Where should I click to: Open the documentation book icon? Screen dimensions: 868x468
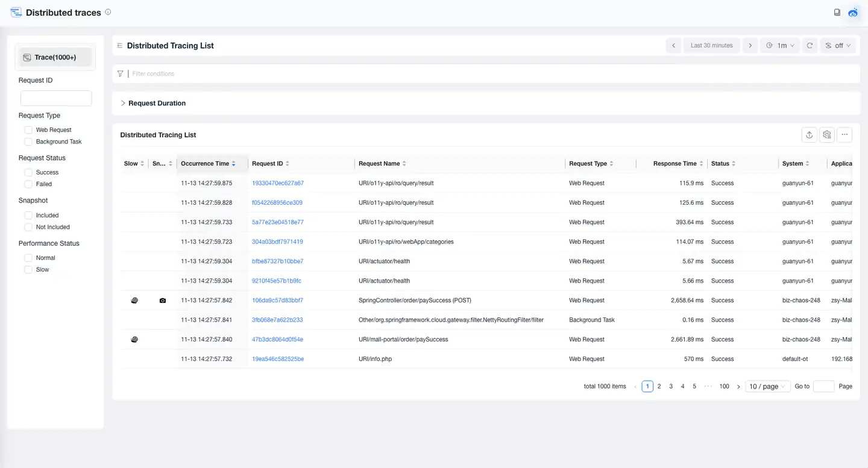[x=837, y=13]
